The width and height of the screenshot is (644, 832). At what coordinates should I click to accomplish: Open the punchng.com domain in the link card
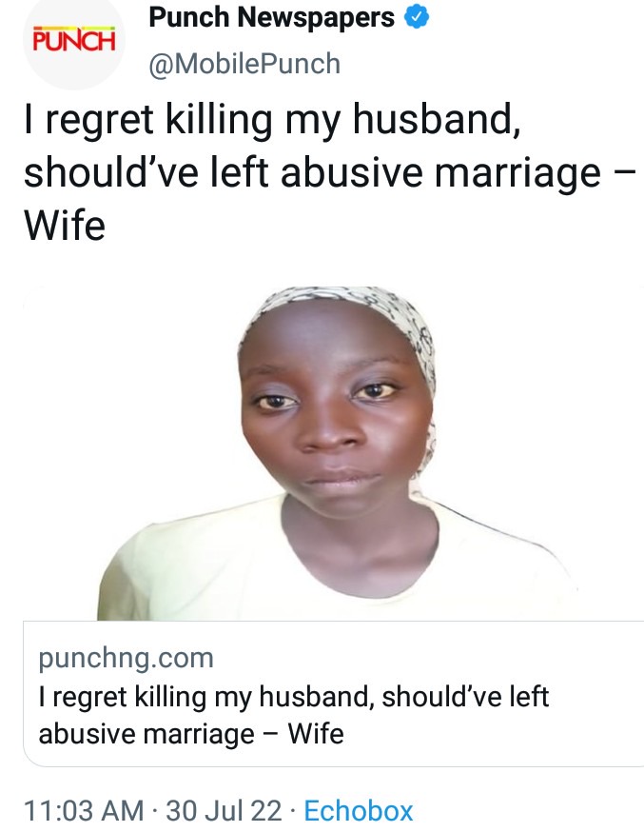click(x=127, y=658)
